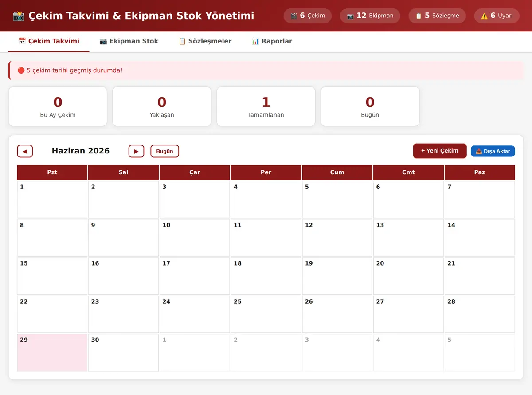Select calendar day 15
Screen dimensions: 532x395
[52, 276]
